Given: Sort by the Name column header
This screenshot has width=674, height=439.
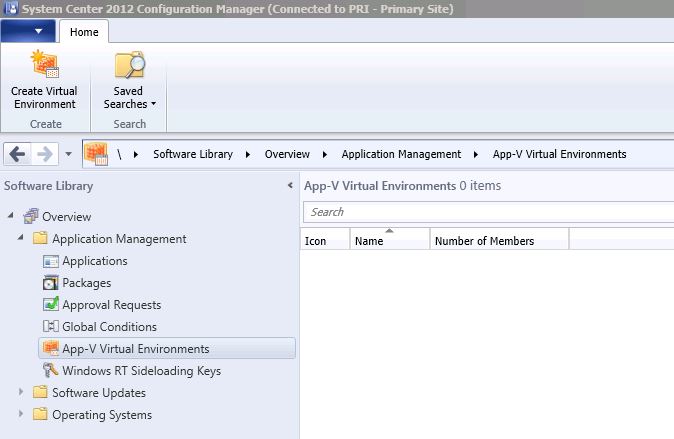Looking at the screenshot, I should 390,239.
